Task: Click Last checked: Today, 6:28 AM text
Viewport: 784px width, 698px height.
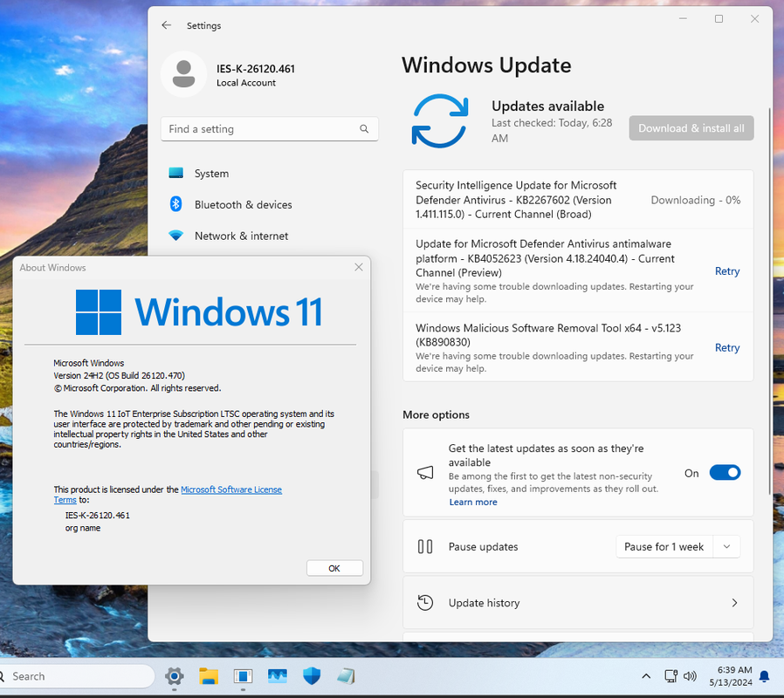Action: [552, 130]
